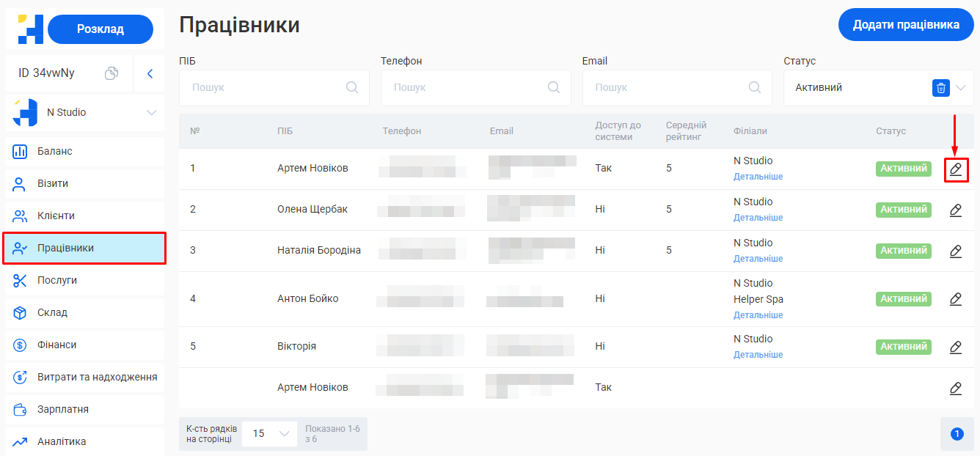Collapse the sidebar with the left chevron
This screenshot has height=456, width=980.
tap(150, 73)
